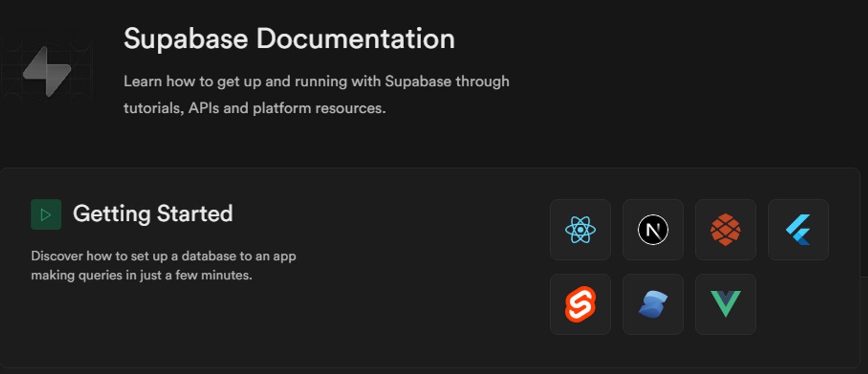Open the Next.js quickstart icon
The width and height of the screenshot is (868, 374).
tap(653, 230)
